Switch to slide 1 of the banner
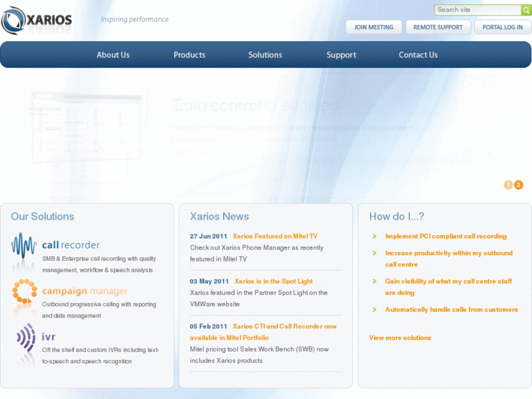 click(508, 184)
